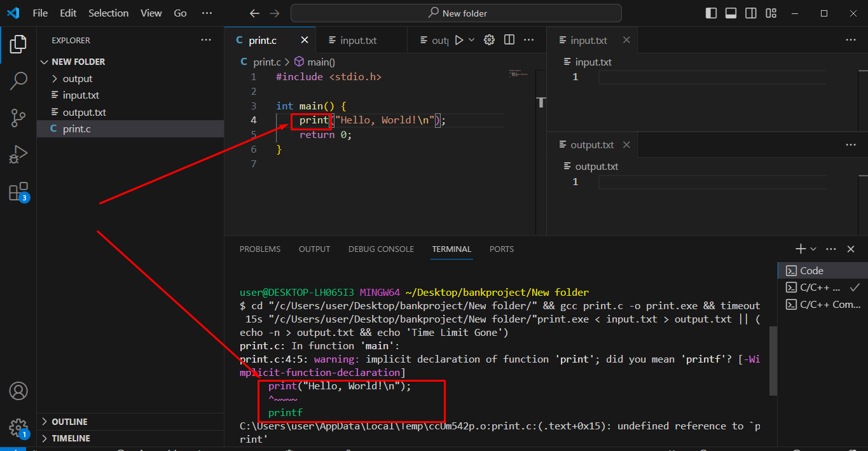The height and width of the screenshot is (451, 868).
Task: Toggle the Secondary Side Bar layout button
Action: coord(751,13)
